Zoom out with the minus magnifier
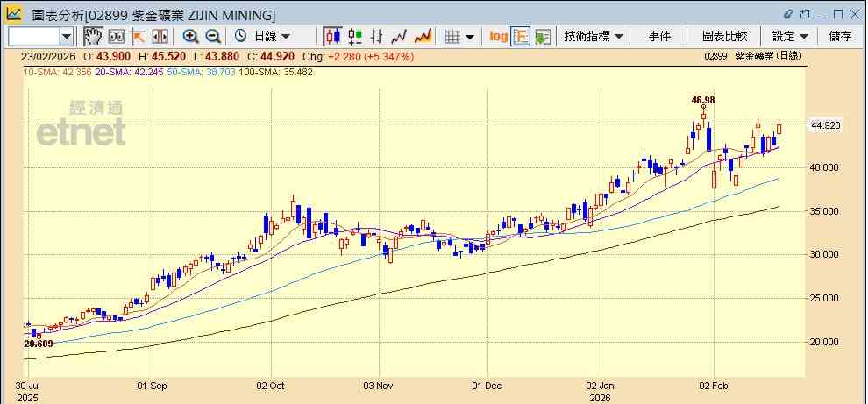 pyautogui.click(x=213, y=37)
